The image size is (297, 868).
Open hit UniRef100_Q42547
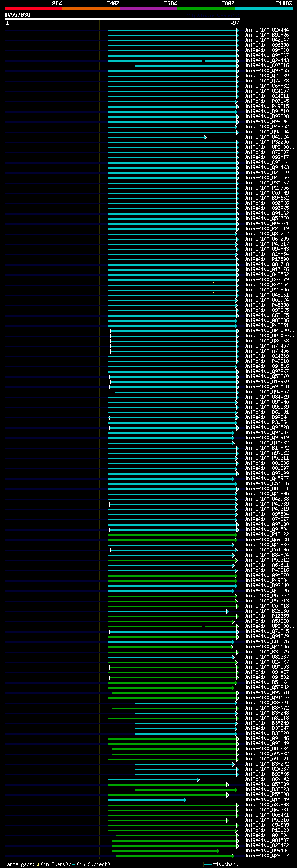pyautogui.click(x=266, y=40)
